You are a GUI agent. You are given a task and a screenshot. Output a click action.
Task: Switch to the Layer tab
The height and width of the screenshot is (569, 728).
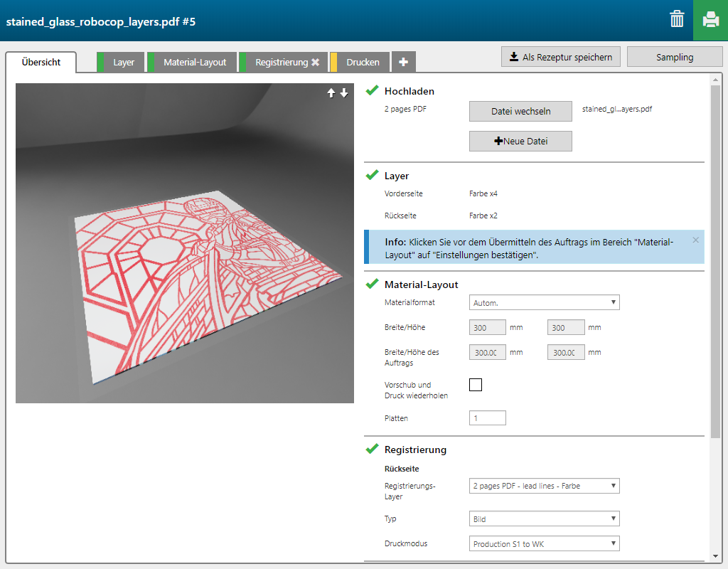point(121,63)
